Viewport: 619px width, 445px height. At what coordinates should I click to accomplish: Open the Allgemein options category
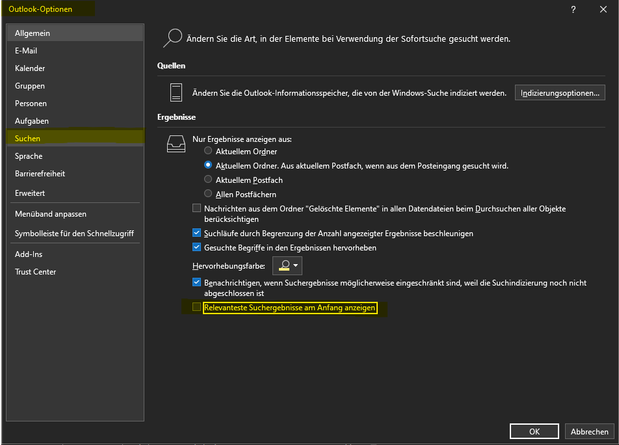(x=75, y=33)
